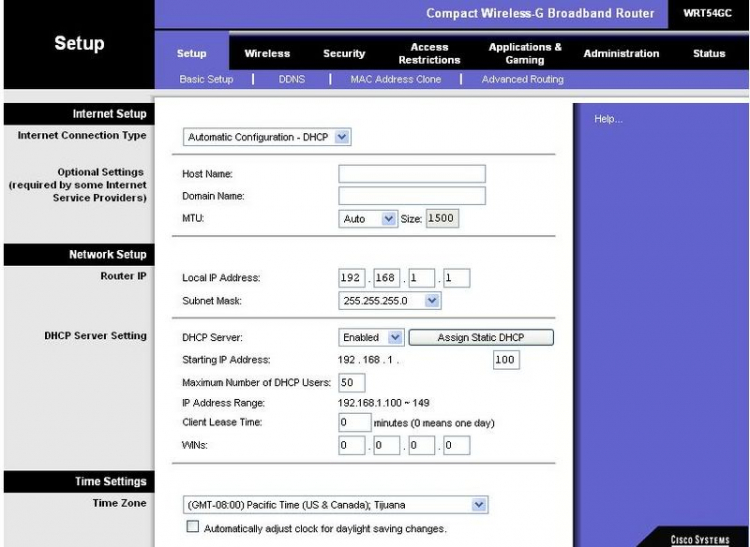Click the DHCP Server Setting label

95,336
